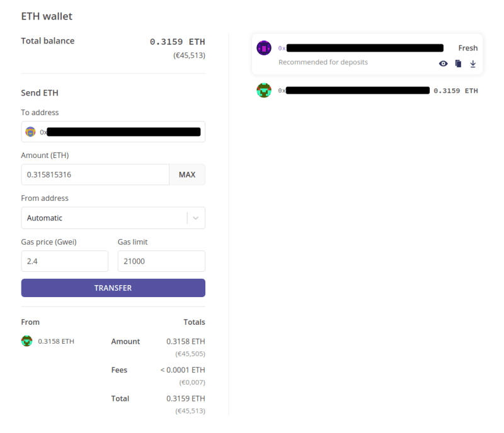
Task: Click the download icon on the fresh address card
Action: [473, 64]
